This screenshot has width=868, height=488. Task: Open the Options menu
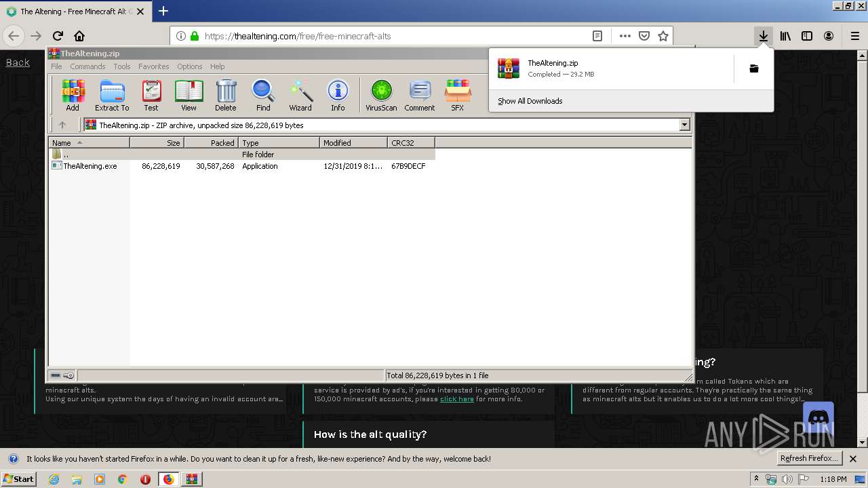pos(190,66)
